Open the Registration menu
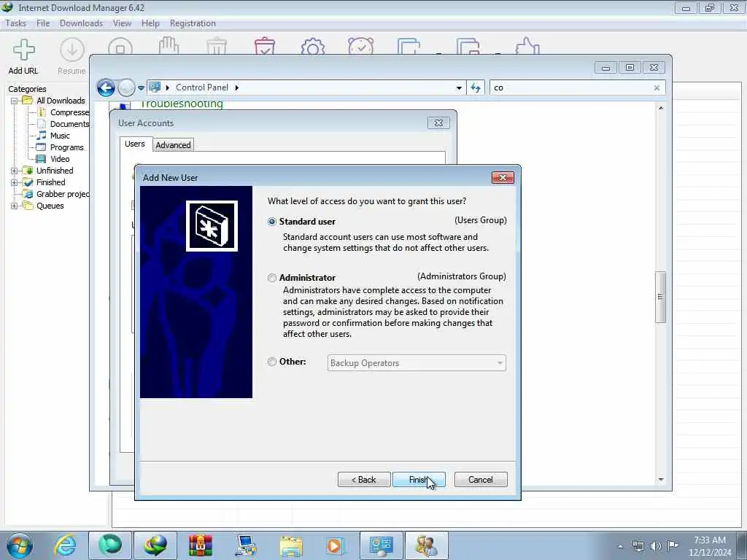The image size is (747, 560). (193, 23)
